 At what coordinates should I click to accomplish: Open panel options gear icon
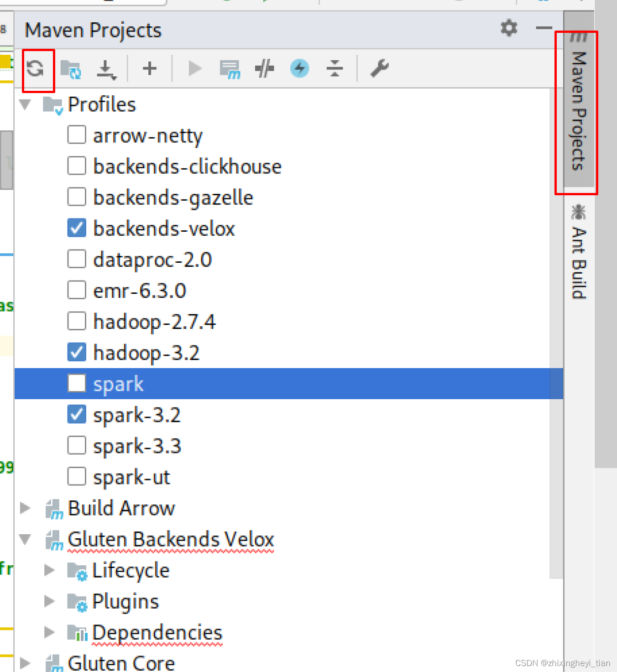pyautogui.click(x=509, y=28)
